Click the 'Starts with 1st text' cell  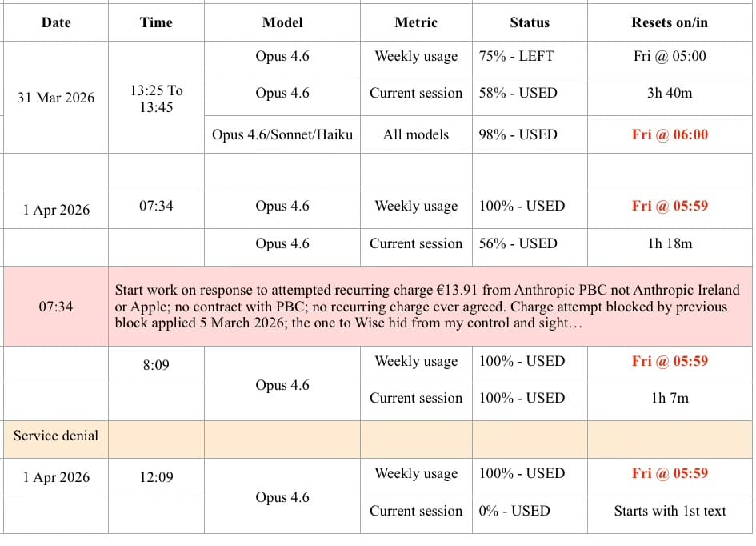click(670, 510)
